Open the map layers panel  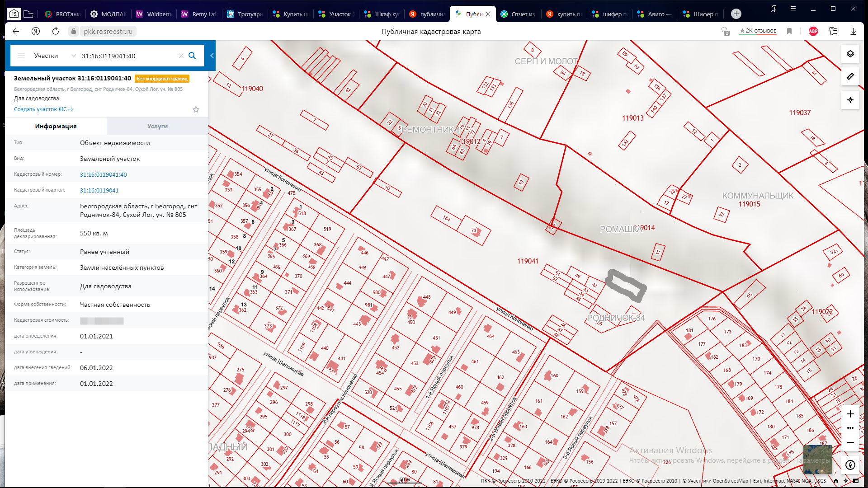[850, 54]
